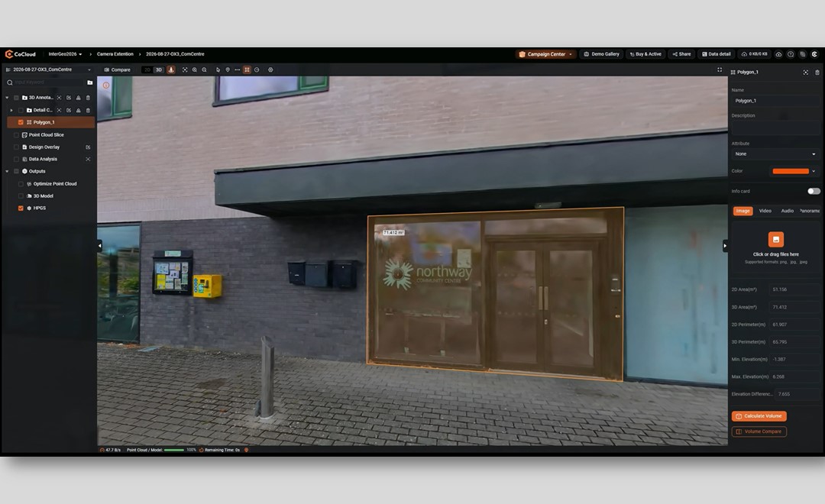Delete the Detail C. folder
This screenshot has height=504, width=825.
[x=88, y=111]
